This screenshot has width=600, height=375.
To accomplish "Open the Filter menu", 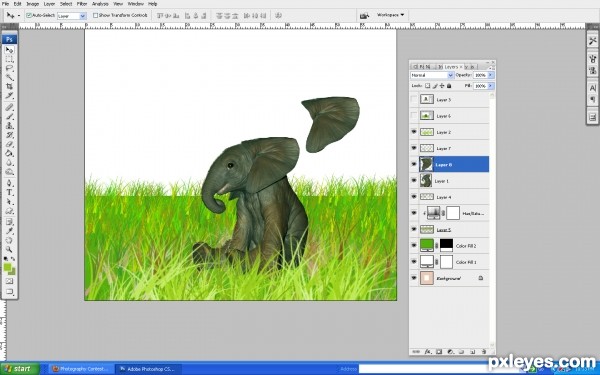I will pos(82,4).
